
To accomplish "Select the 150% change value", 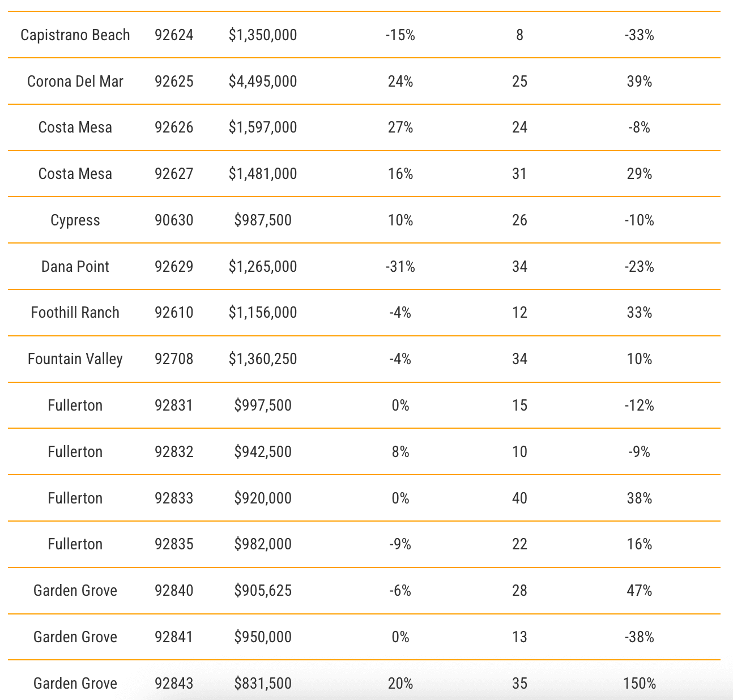I will [640, 684].
